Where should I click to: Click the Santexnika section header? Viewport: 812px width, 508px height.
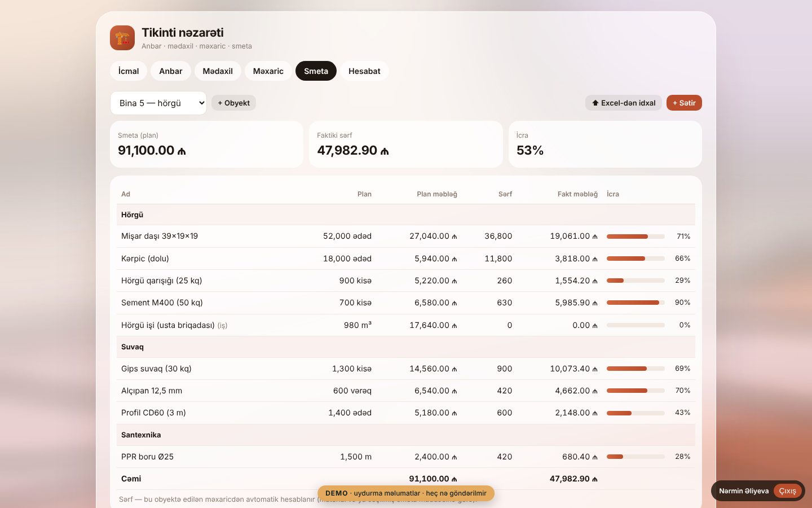pos(406,435)
